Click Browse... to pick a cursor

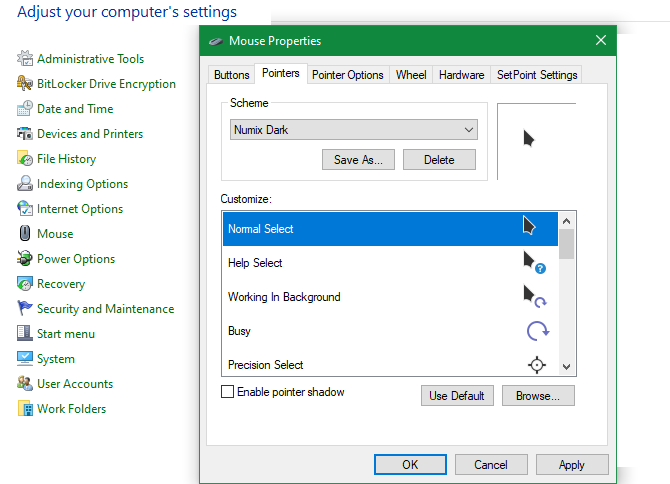538,396
